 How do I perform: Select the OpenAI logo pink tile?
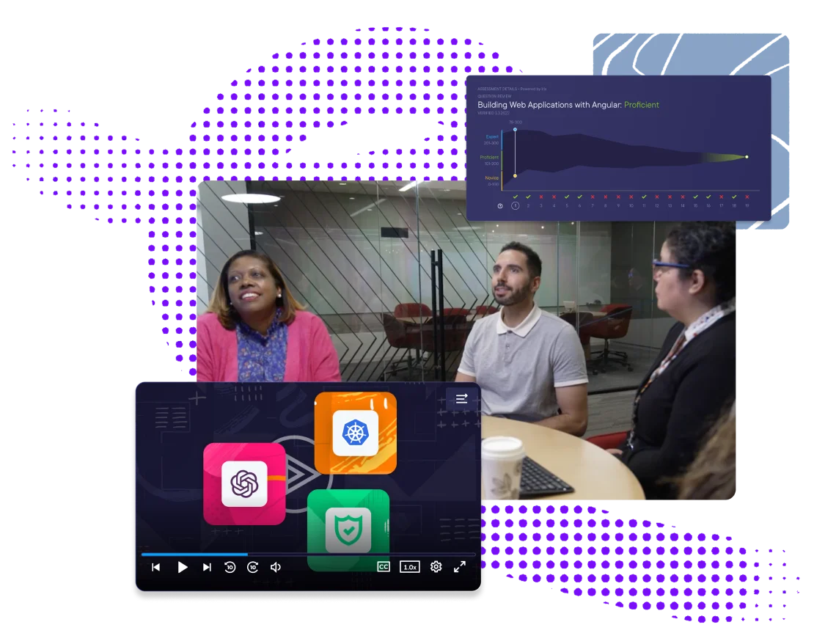click(244, 483)
